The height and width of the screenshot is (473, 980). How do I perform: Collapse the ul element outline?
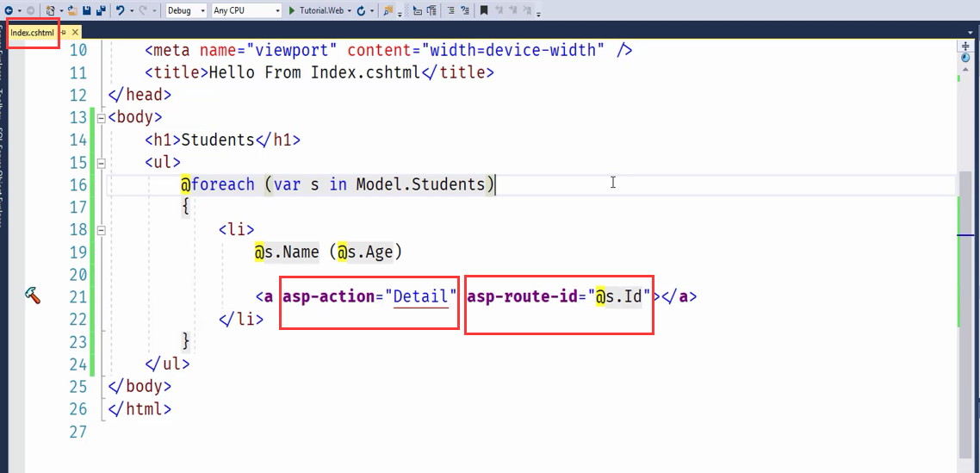click(x=102, y=162)
